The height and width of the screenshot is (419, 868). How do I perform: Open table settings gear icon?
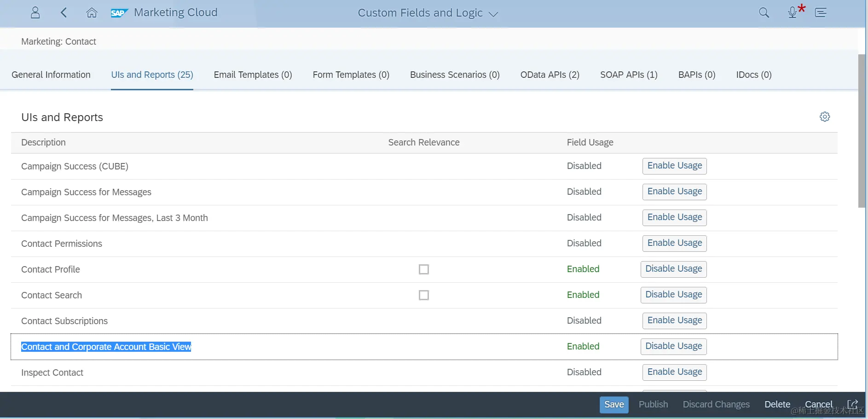[x=825, y=116]
